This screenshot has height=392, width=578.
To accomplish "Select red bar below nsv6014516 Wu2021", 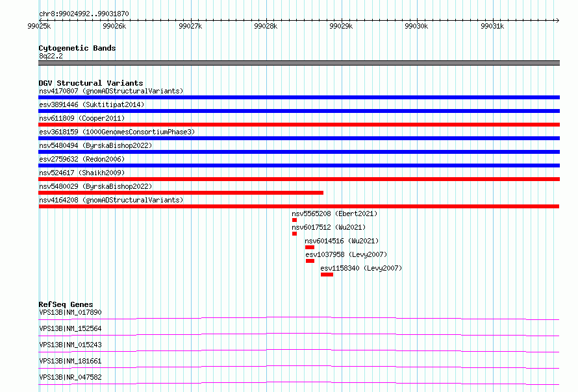I will point(310,247).
